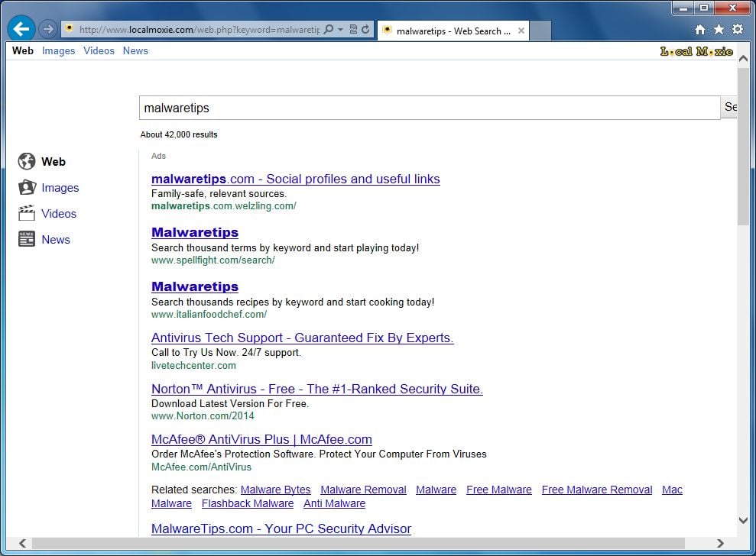
Task: Open the Norton Antivirus Free ad link
Action: pos(317,389)
